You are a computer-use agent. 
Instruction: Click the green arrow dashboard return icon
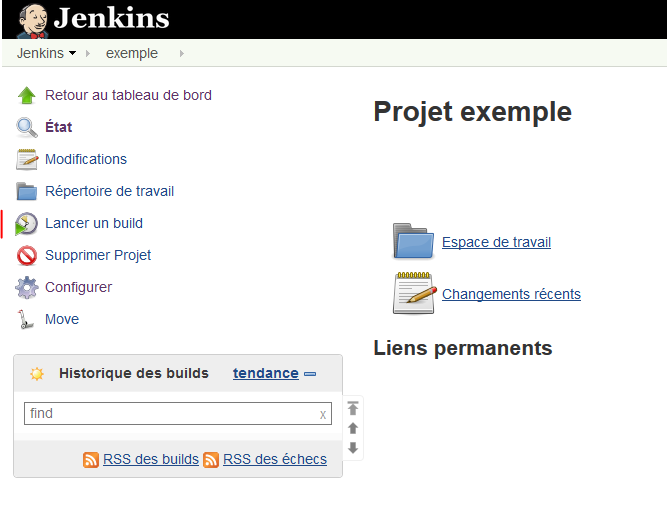pos(27,96)
